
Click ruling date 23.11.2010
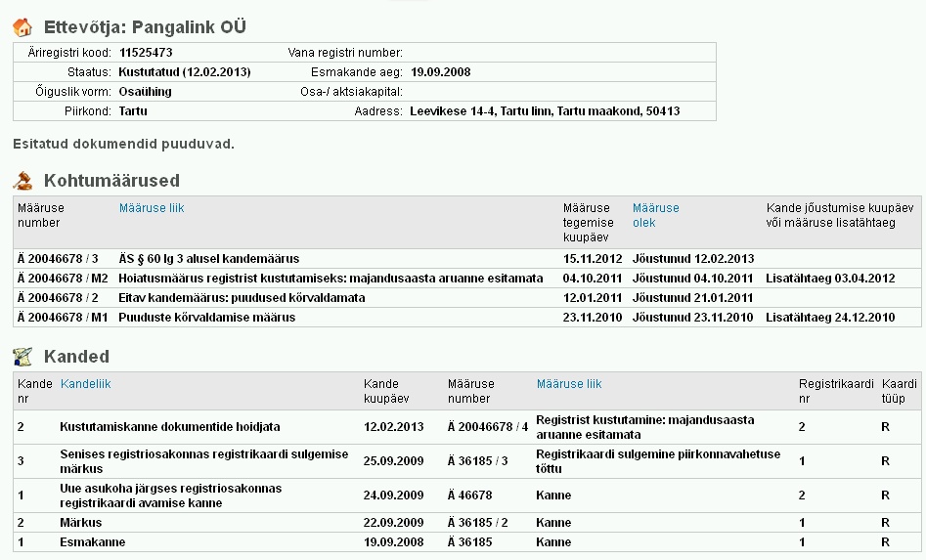593,317
